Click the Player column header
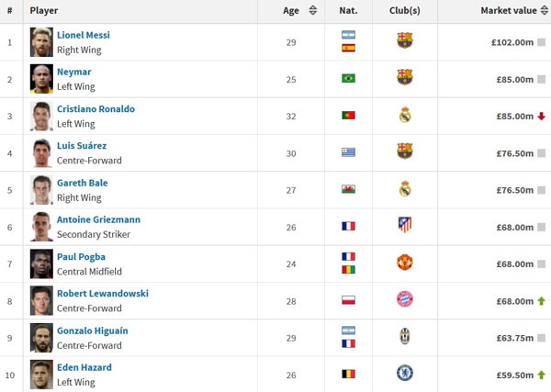The width and height of the screenshot is (551, 392). pos(44,11)
